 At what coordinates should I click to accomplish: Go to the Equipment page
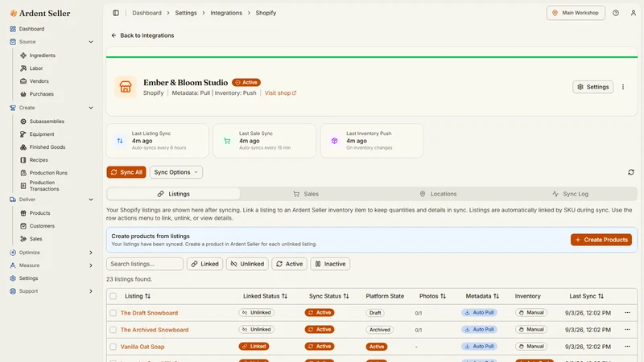click(x=37, y=134)
